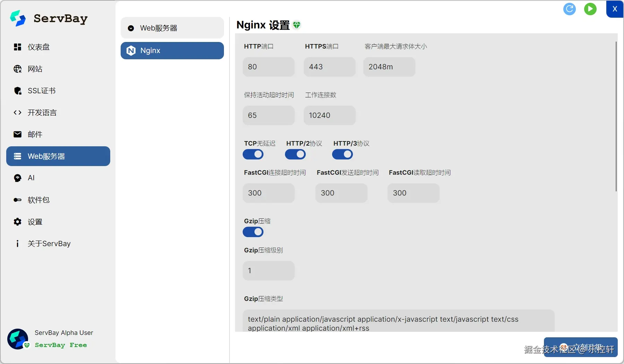Open the 设置 menu item
This screenshot has width=624, height=364.
point(58,222)
